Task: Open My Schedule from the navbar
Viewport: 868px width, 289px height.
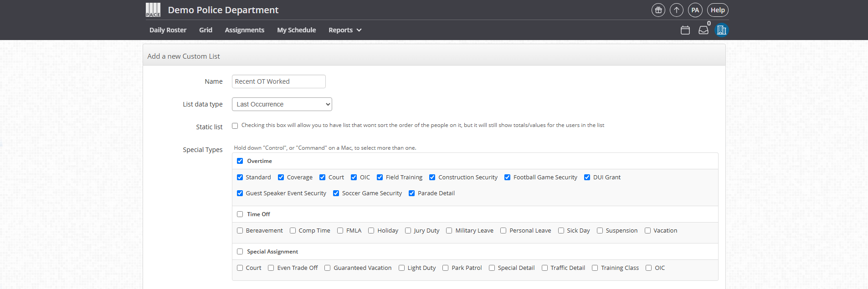Action: [296, 30]
